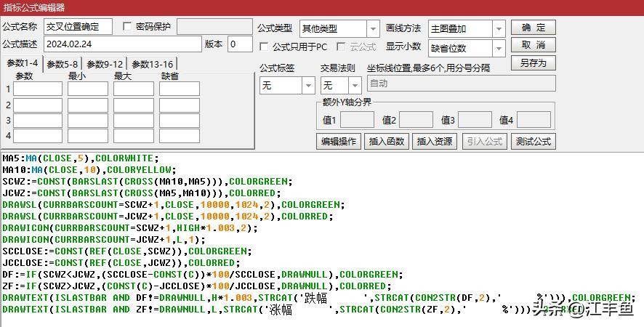Click the 坐标线位置 input field

462,84
